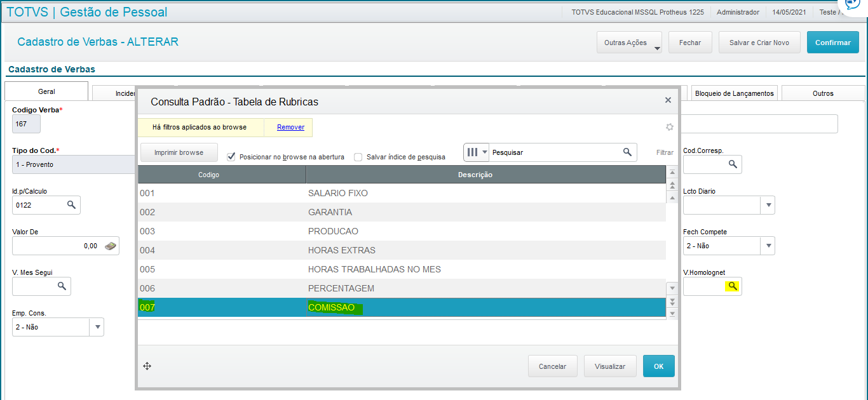Jump to top with grid scrollbar arrow

(x=672, y=173)
